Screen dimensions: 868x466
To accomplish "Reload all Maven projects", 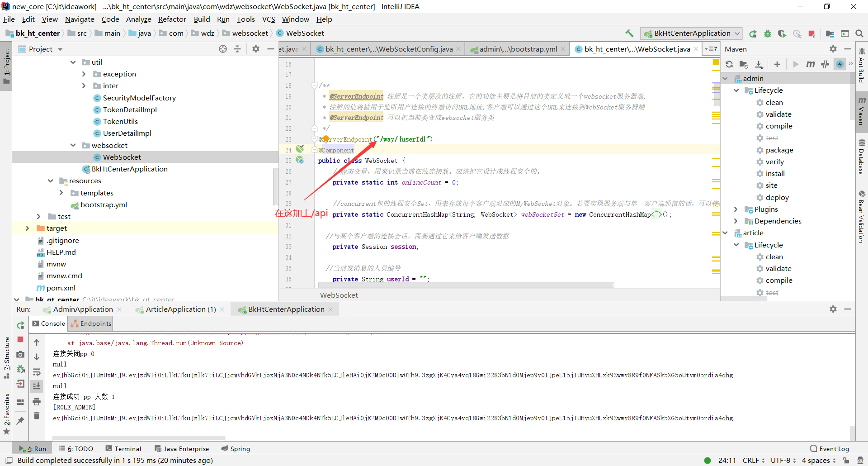I will (x=729, y=64).
